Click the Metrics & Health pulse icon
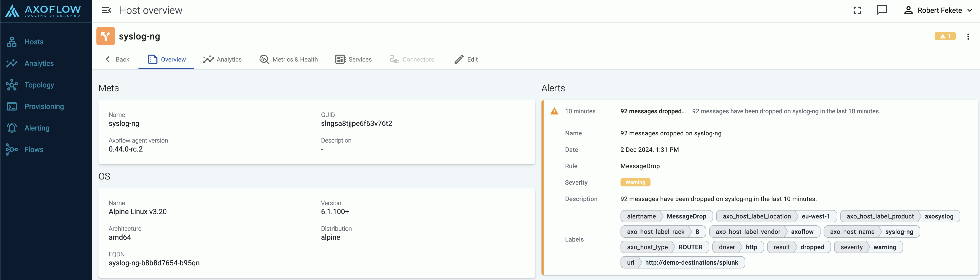The width and height of the screenshot is (980, 280). click(x=264, y=59)
